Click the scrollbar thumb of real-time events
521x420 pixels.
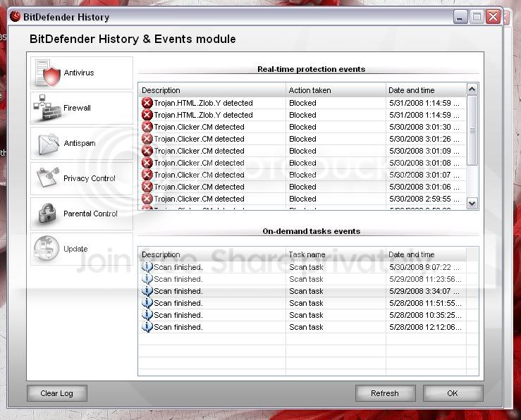[x=472, y=130]
